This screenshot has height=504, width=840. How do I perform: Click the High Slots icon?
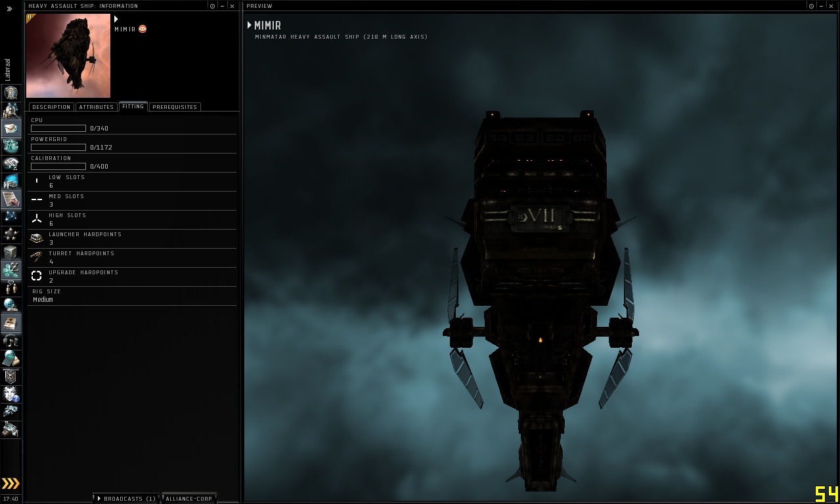pos(37,219)
